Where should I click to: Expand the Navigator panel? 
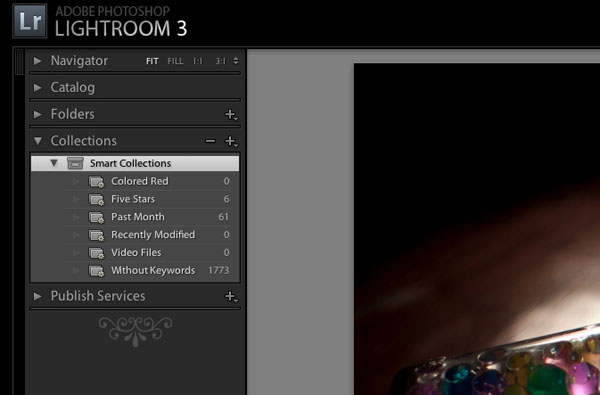point(38,60)
